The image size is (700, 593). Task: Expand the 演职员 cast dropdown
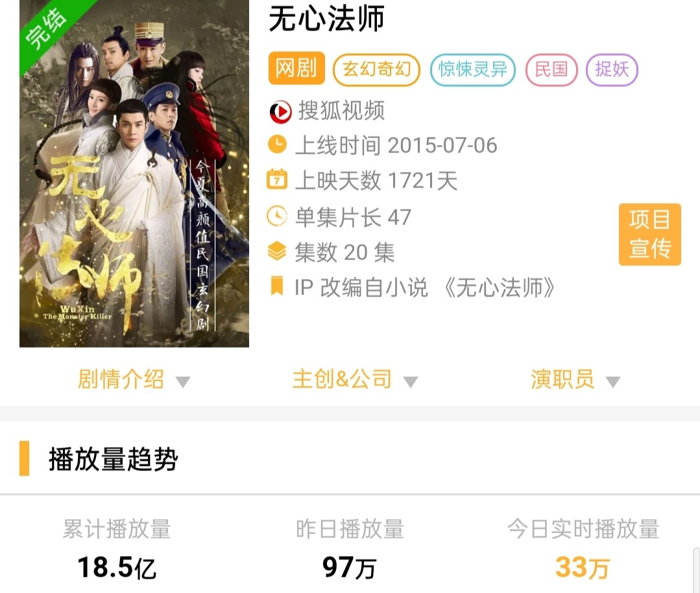(575, 380)
